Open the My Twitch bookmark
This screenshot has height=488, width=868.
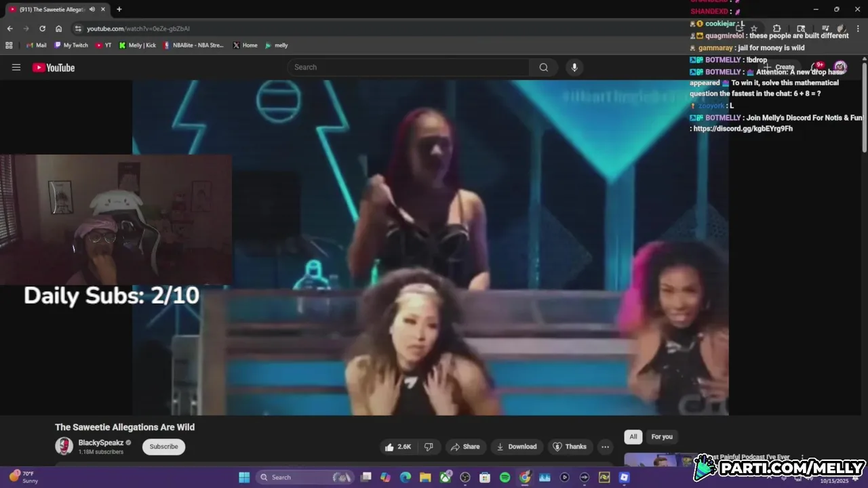pyautogui.click(x=71, y=45)
